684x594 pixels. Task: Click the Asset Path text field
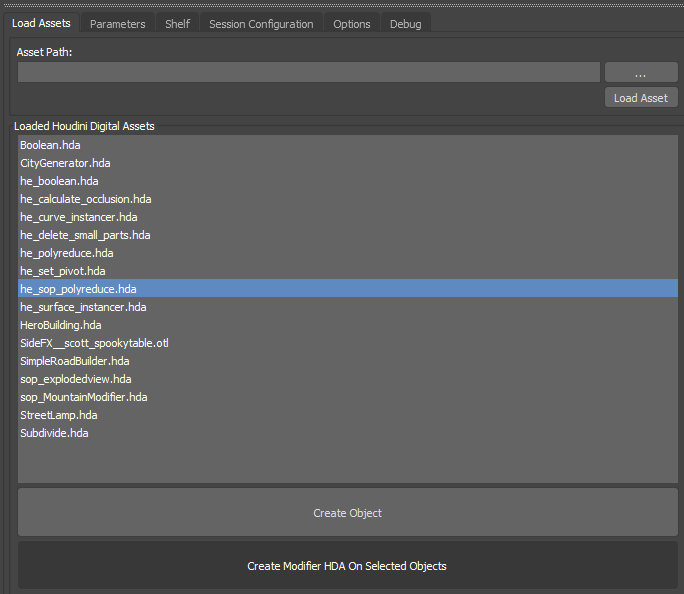[x=308, y=72]
